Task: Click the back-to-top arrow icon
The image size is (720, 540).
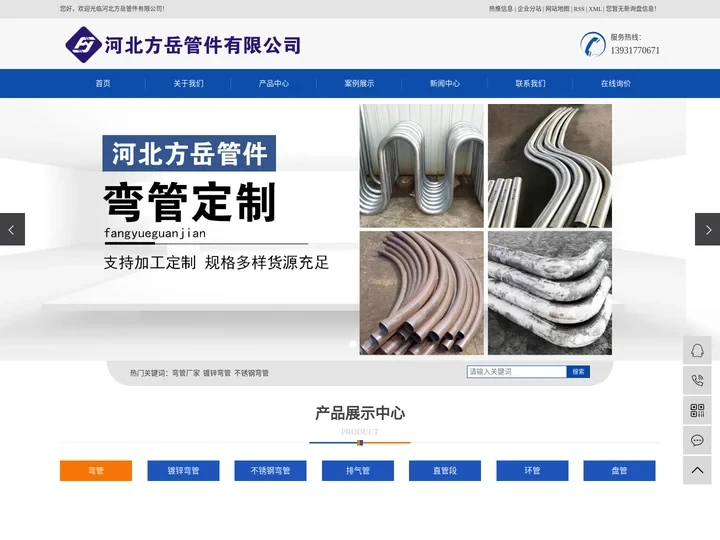Action: point(697,470)
